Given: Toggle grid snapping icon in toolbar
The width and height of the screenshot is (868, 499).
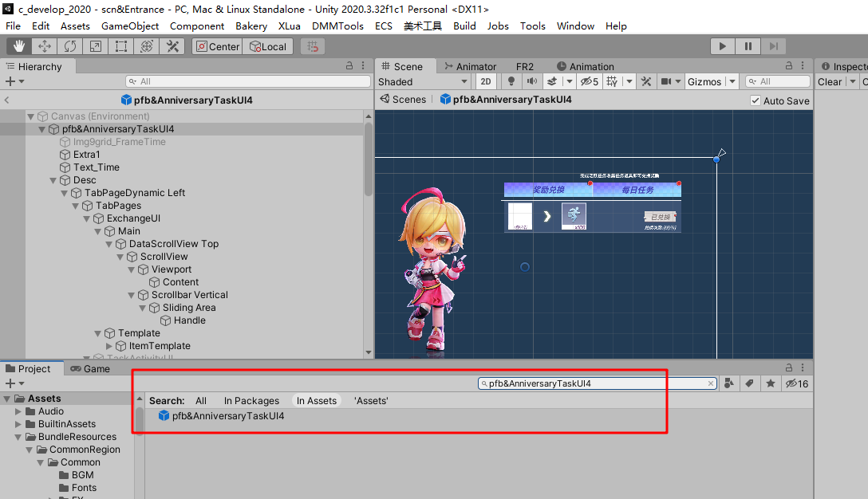Looking at the screenshot, I should click(x=313, y=46).
